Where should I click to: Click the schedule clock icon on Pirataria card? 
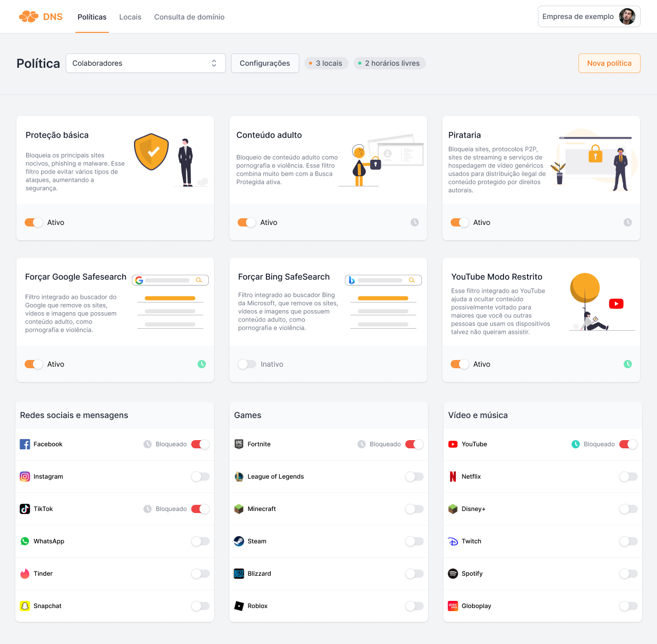coord(628,222)
